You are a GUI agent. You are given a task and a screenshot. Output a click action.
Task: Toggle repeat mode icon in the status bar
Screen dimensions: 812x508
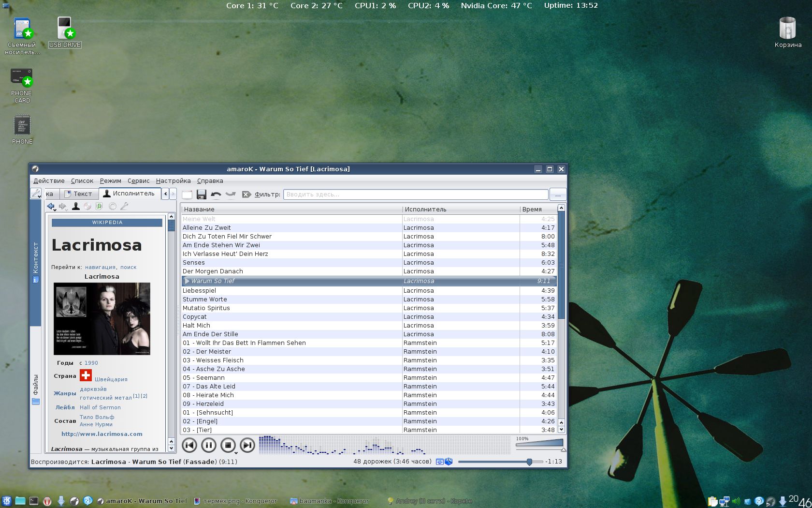[439, 462]
